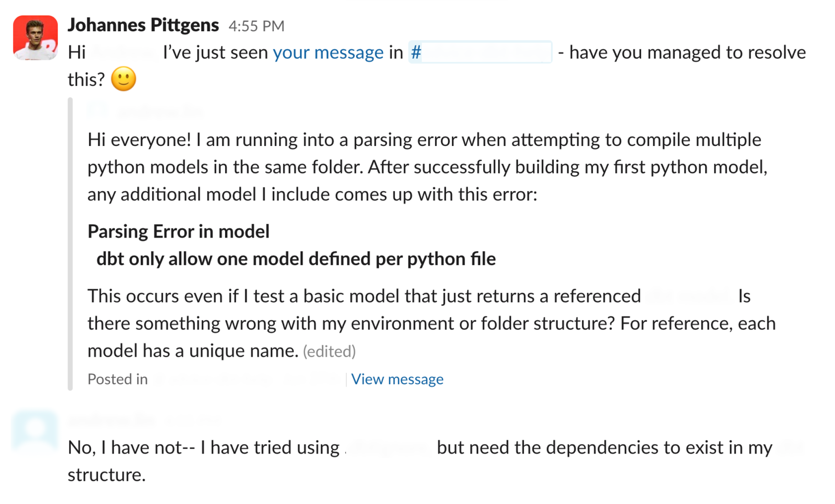835x504 pixels.
Task: Click the blurred author name in quote
Action: tap(160, 112)
